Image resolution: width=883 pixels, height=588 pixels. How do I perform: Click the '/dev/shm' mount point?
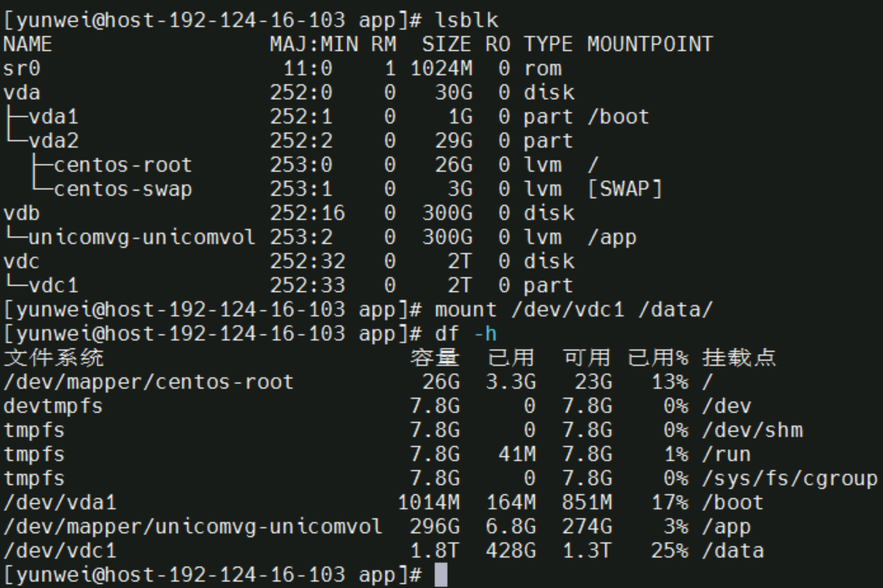click(753, 431)
